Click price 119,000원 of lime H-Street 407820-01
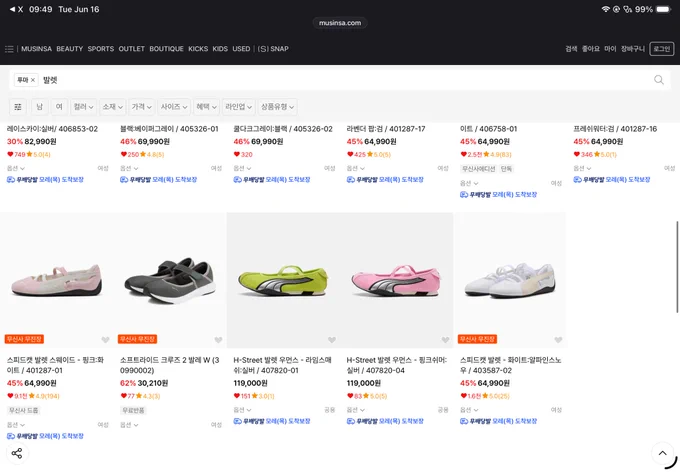This screenshot has height=472, width=680. (250, 383)
